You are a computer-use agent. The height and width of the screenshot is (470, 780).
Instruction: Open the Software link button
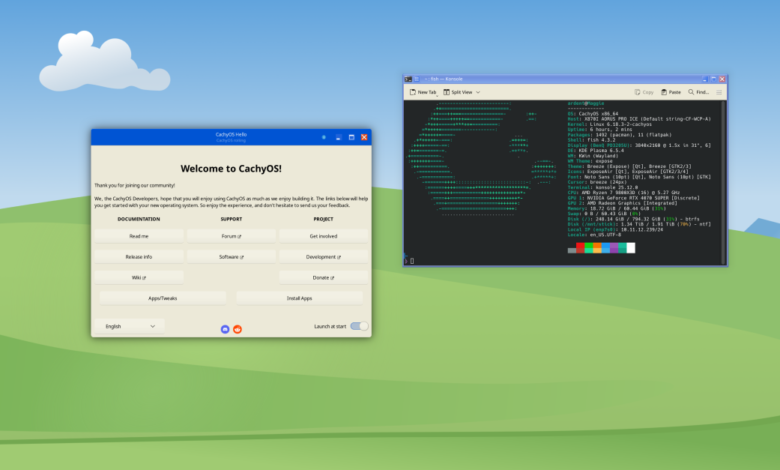coord(231,257)
